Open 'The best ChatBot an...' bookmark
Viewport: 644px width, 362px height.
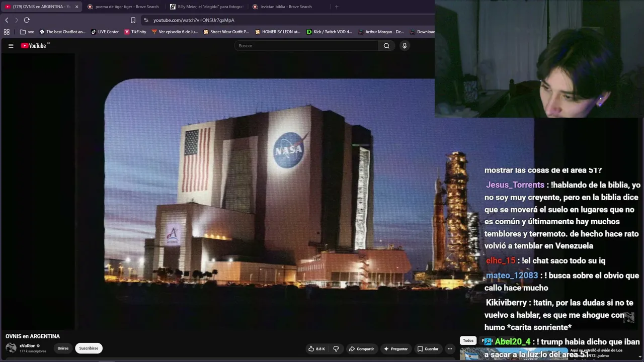coord(62,32)
